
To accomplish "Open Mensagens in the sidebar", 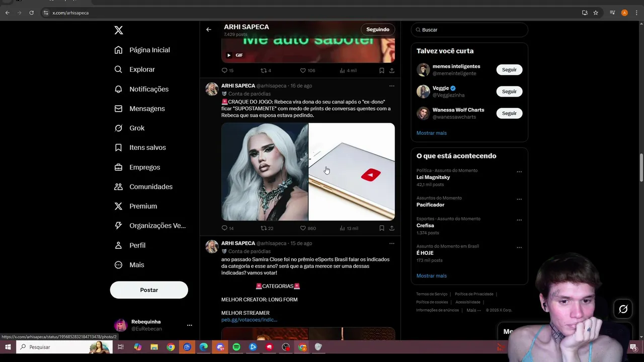I will (x=140, y=109).
